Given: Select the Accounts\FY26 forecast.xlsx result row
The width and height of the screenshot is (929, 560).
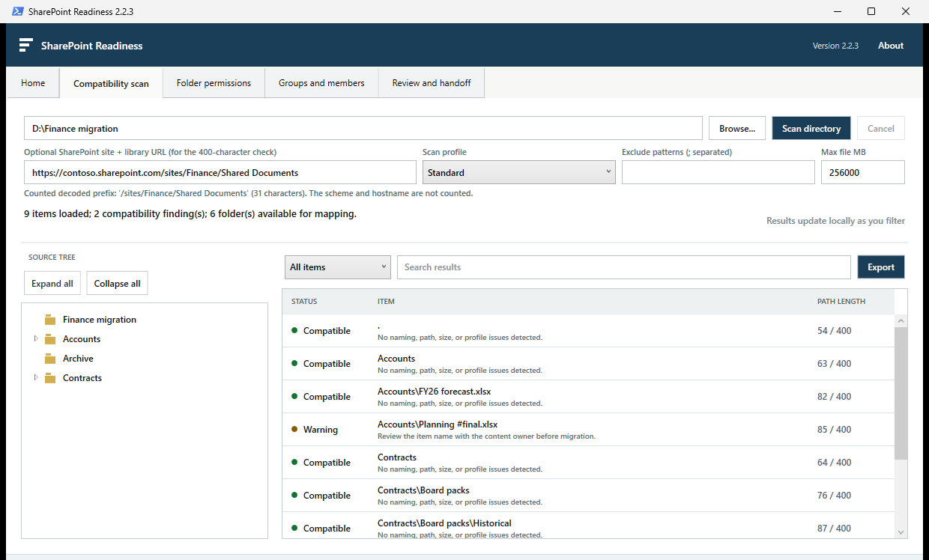Looking at the screenshot, I should coord(588,397).
